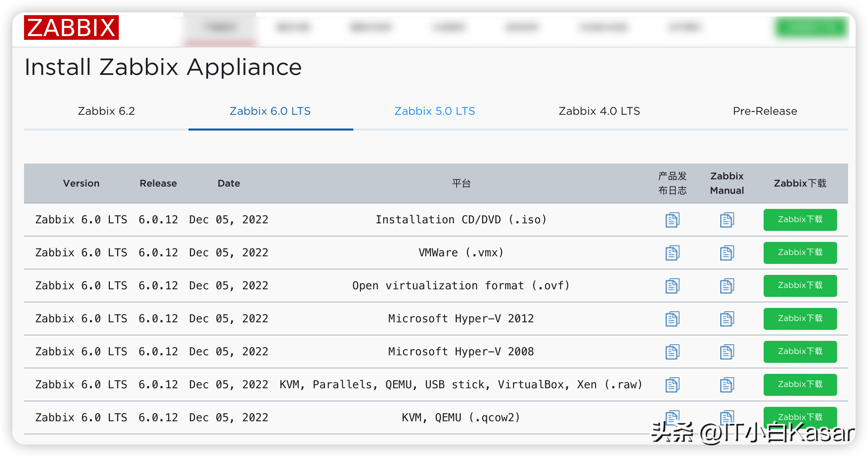Click the Version column header
Viewport: 868px width, 457px height.
[x=81, y=183]
